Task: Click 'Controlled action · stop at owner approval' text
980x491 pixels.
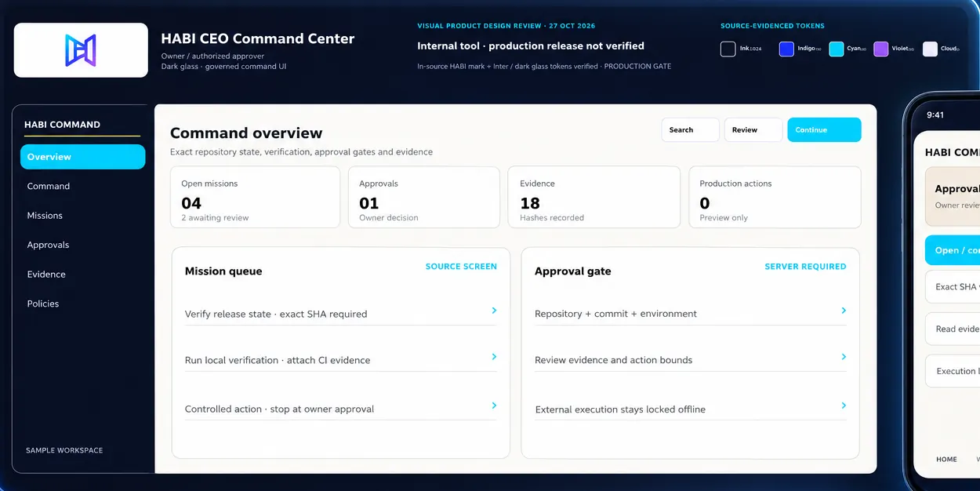Action: (x=279, y=409)
